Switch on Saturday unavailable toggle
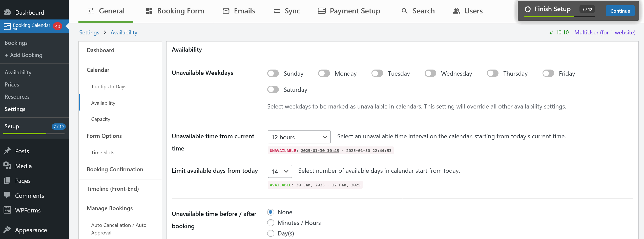Screen dimensions: 644x239 273,90
